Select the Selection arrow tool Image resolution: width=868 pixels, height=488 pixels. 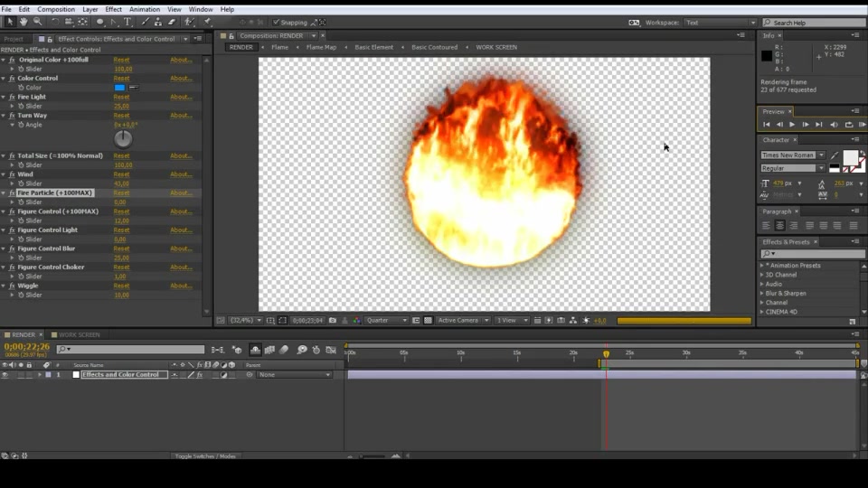pyautogui.click(x=9, y=22)
